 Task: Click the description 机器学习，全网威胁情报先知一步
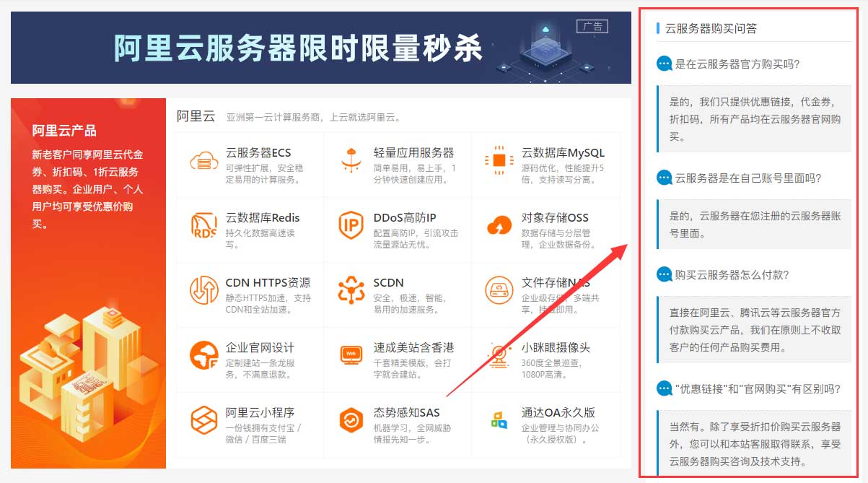(412, 433)
